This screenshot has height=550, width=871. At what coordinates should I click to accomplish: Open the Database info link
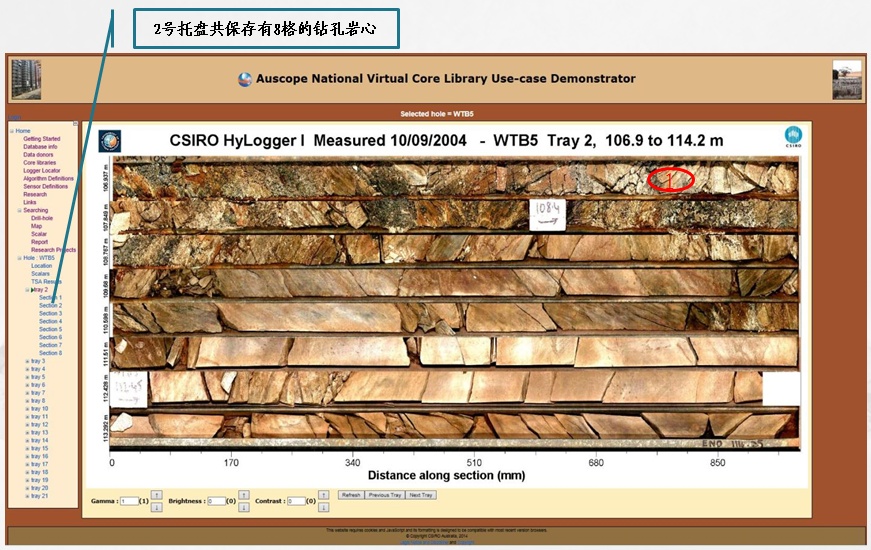(x=40, y=147)
